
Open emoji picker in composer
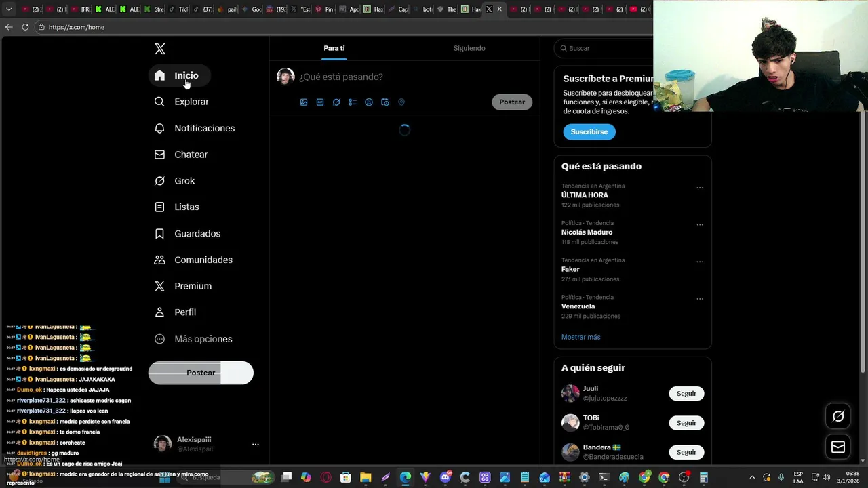(369, 102)
